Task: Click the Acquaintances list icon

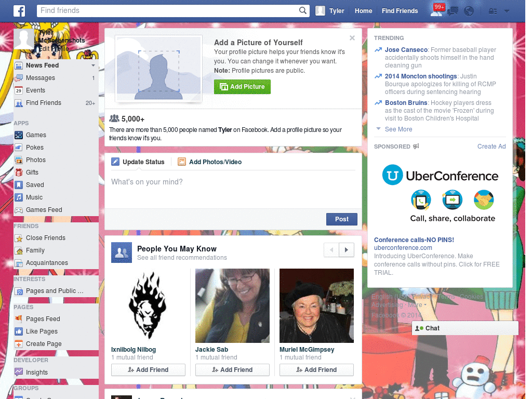Action: click(x=19, y=263)
